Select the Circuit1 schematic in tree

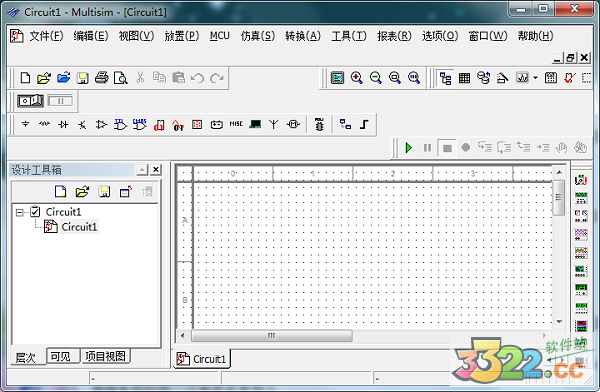coord(79,227)
